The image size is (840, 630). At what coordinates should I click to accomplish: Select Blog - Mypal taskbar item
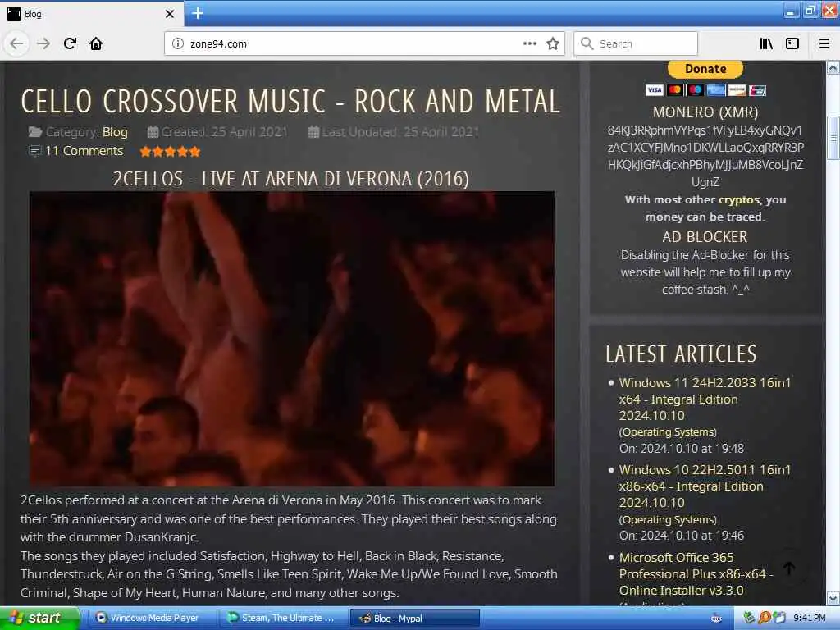point(414,619)
